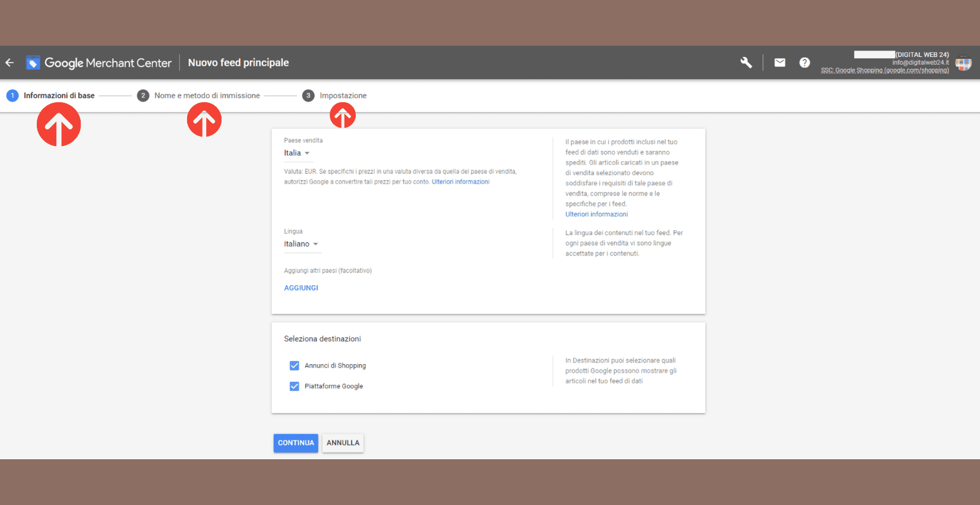Click SSC: Google Shopping link in header

(885, 71)
